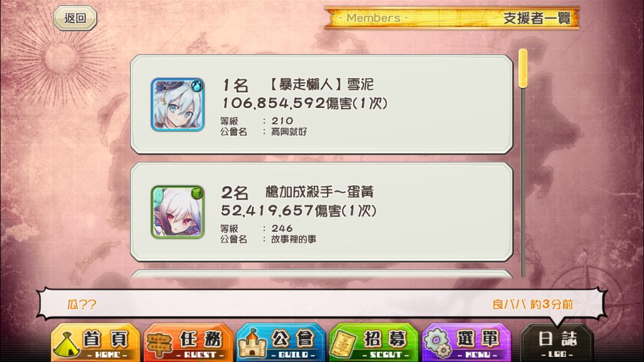Open the 招募 Scout scroll icon

[x=344, y=344]
